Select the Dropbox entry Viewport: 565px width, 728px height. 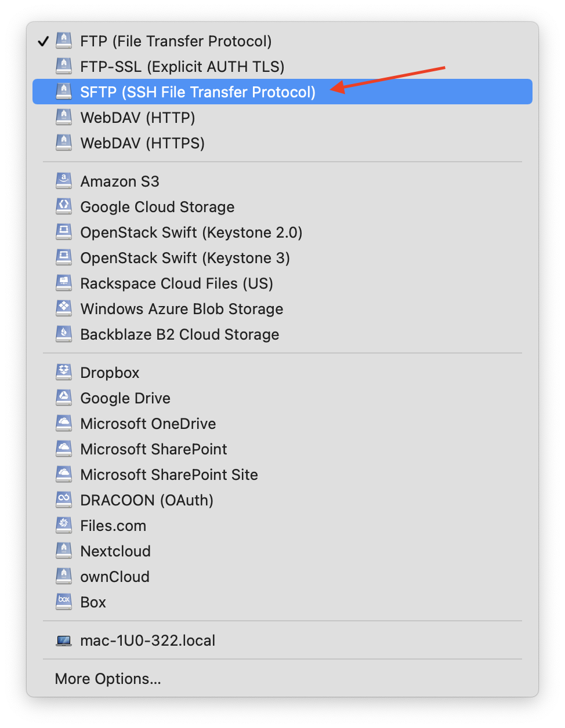[x=282, y=372]
